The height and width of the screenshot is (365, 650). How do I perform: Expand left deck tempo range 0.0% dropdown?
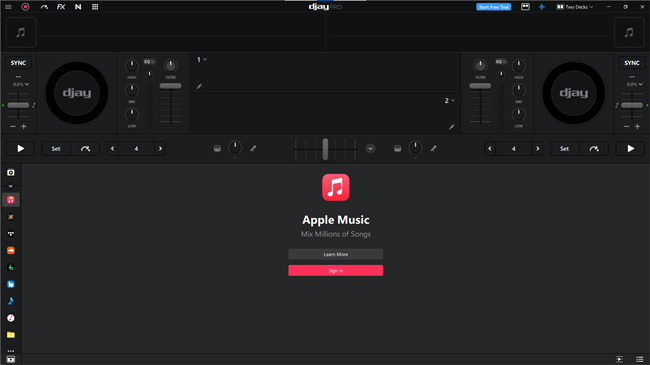tap(21, 84)
